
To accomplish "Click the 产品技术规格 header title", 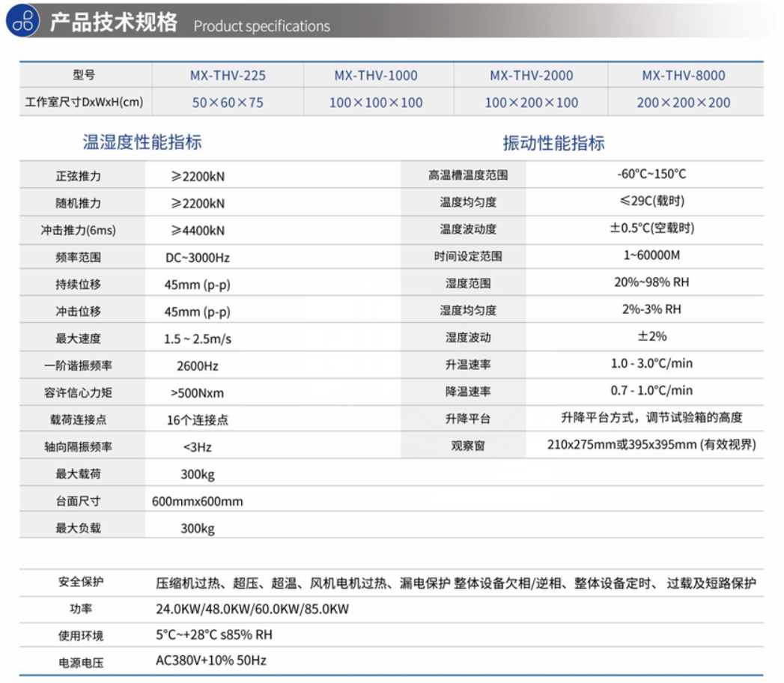I will (114, 22).
